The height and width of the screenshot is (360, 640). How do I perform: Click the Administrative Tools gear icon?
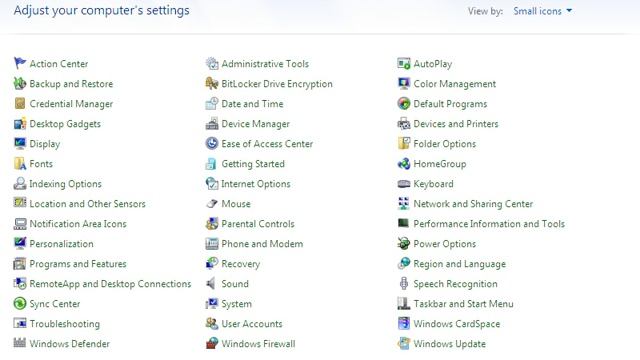212,63
